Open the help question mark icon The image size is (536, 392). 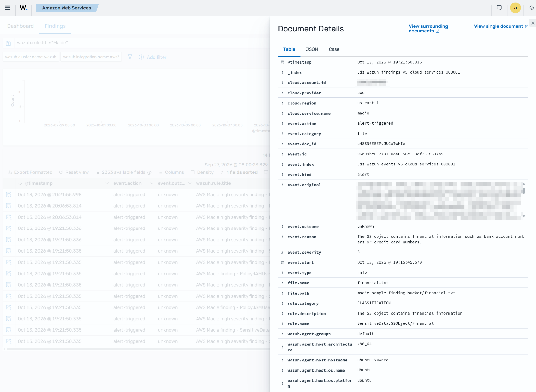coord(532,8)
